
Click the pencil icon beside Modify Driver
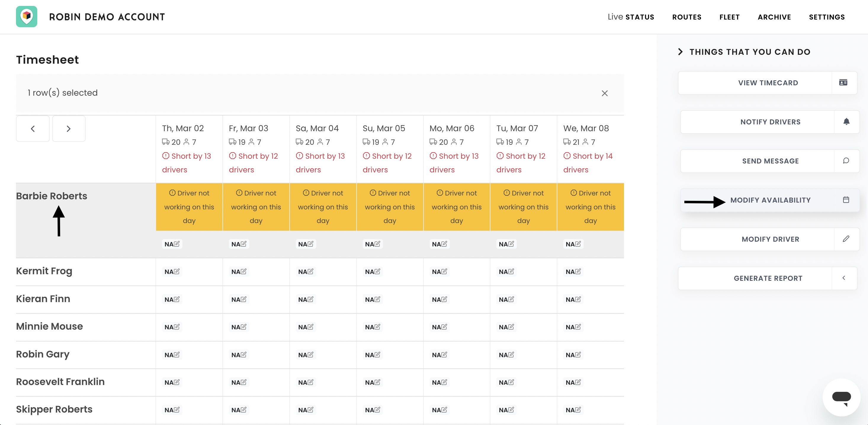point(846,239)
